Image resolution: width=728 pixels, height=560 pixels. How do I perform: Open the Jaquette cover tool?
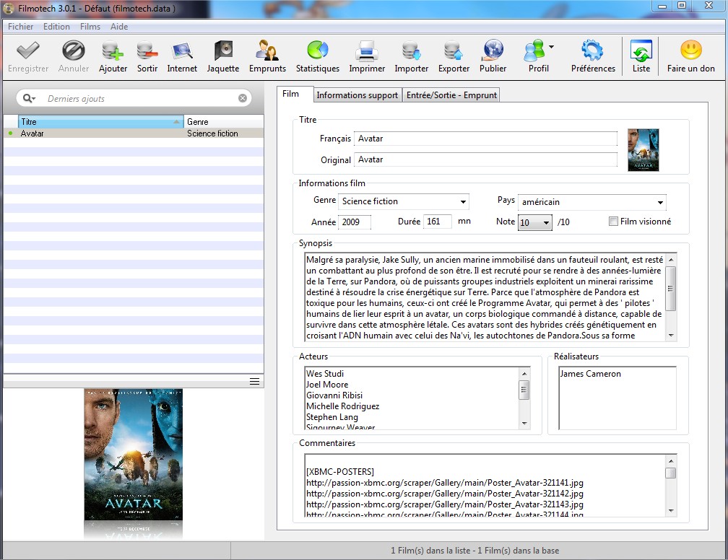coord(223,51)
